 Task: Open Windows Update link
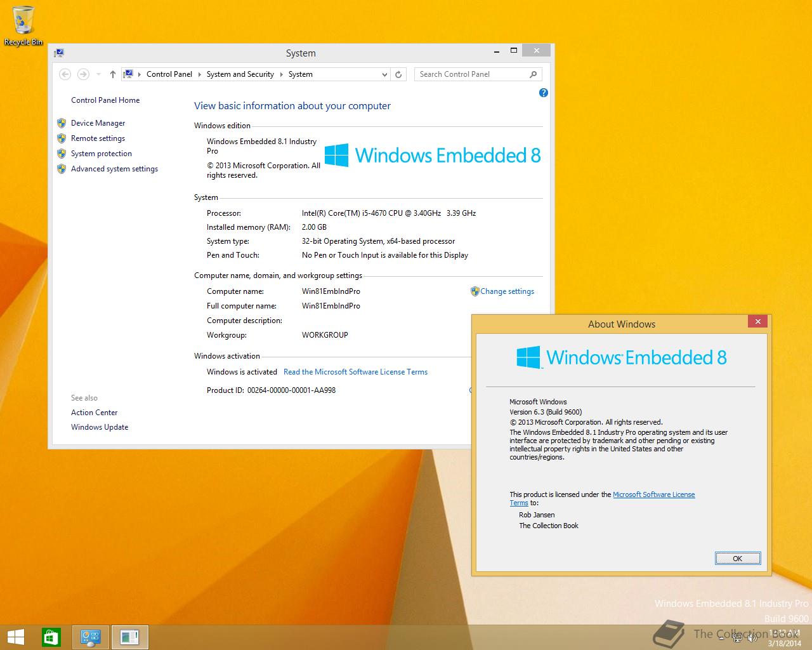[x=100, y=427]
